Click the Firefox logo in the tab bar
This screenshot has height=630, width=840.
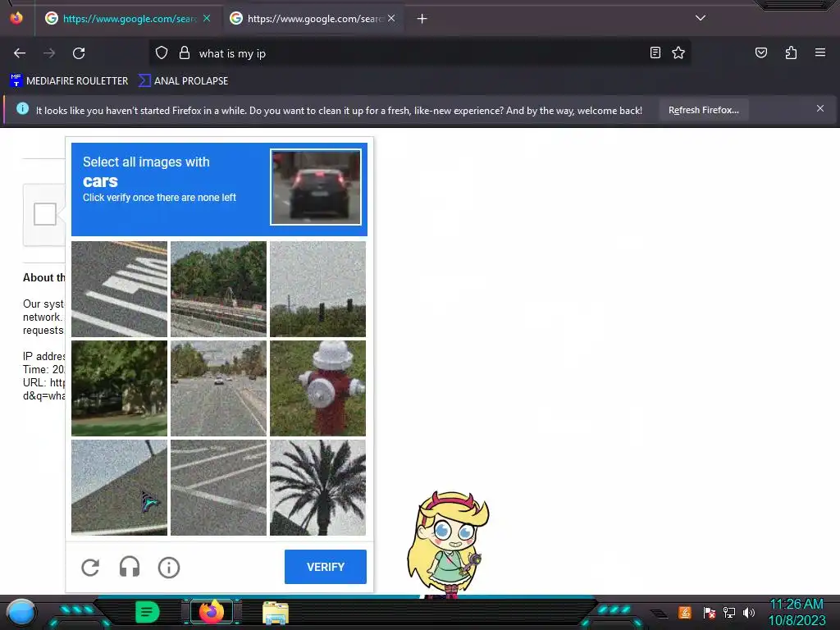(16, 18)
